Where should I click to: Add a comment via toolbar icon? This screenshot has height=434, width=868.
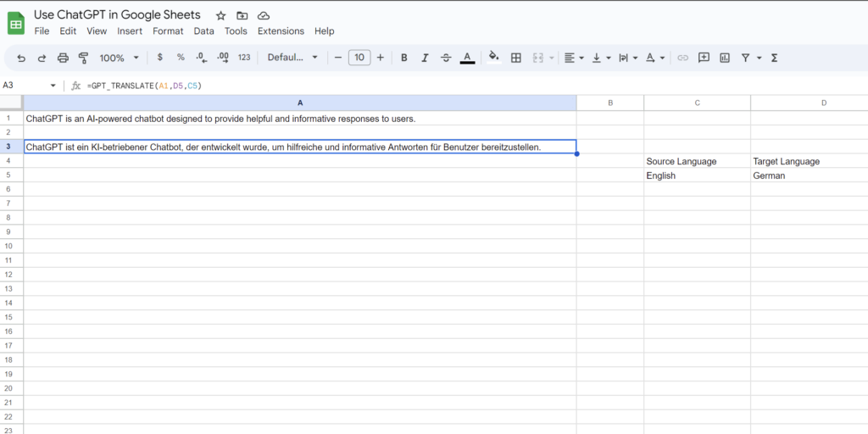(x=704, y=58)
